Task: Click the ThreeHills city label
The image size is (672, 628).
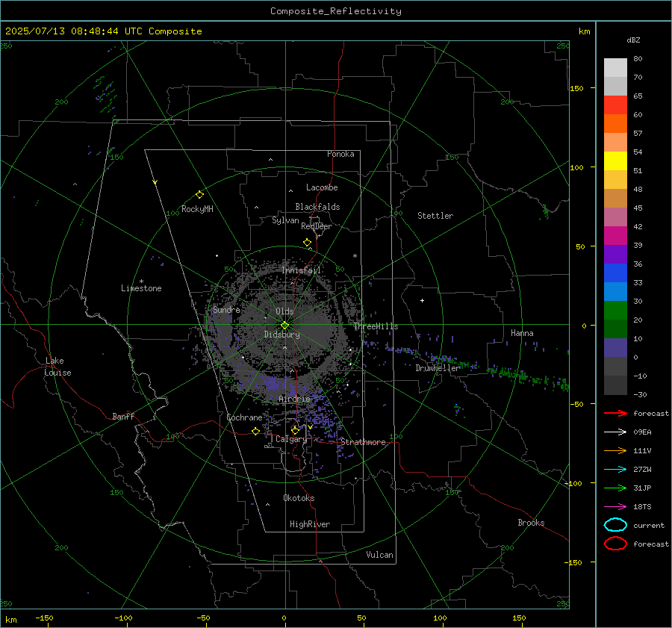Action: pos(376,326)
